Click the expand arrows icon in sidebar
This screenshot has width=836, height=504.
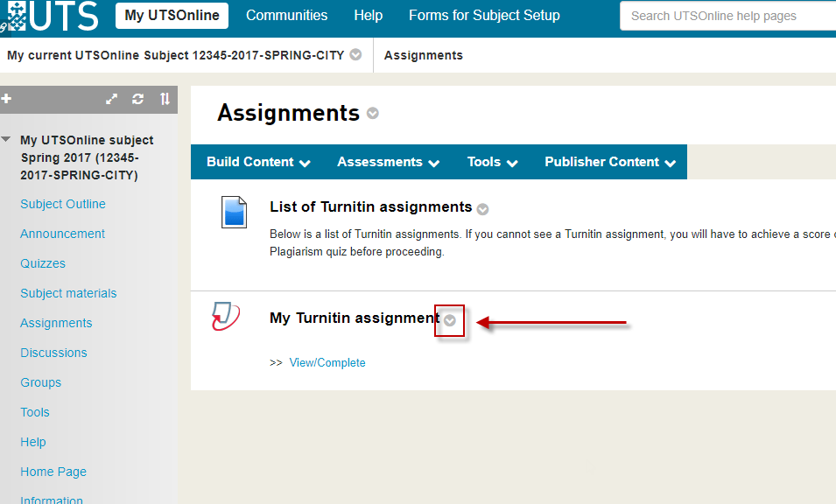point(112,99)
